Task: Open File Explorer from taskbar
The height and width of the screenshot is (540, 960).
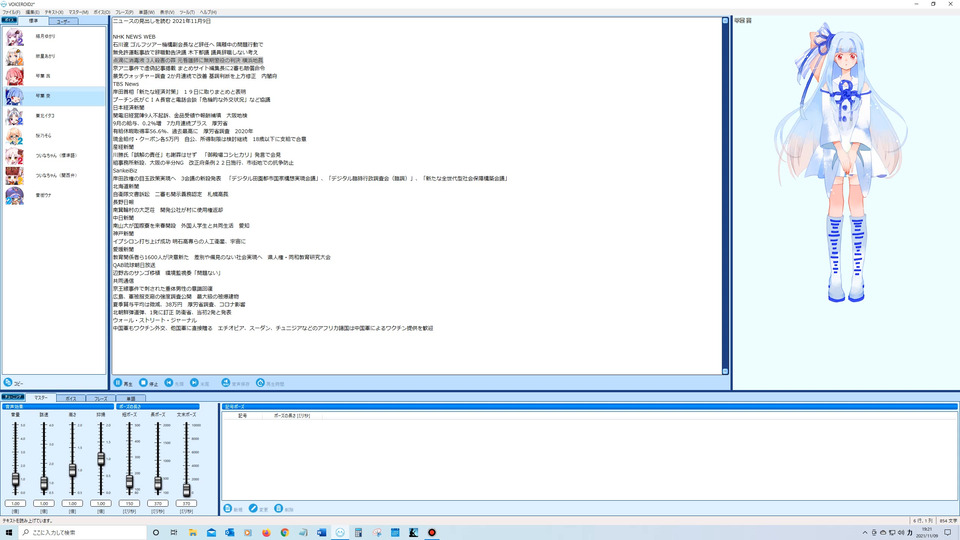Action: (x=192, y=533)
